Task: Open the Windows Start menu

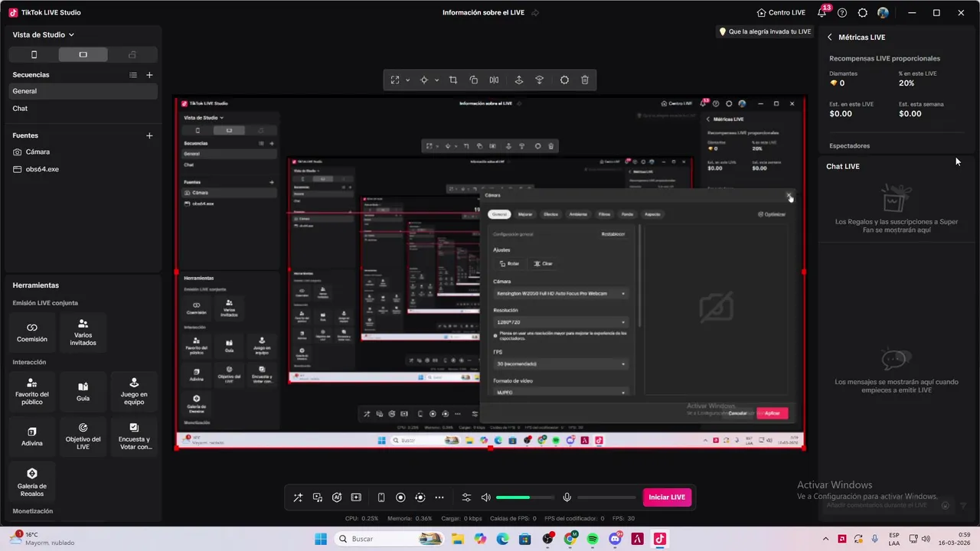Action: (321, 539)
